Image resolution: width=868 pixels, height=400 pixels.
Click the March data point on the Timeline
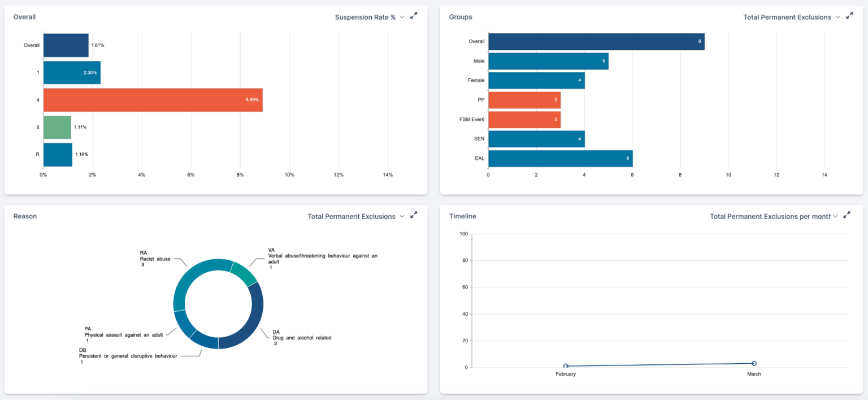(754, 363)
